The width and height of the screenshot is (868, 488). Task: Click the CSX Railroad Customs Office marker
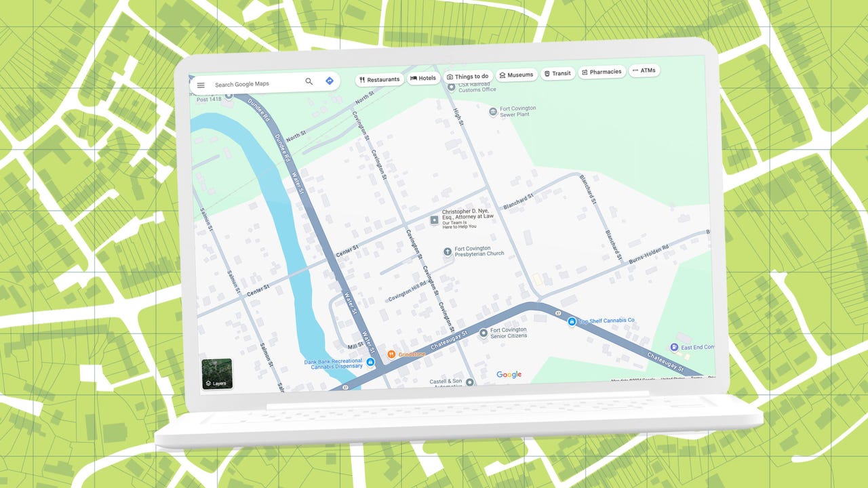click(x=451, y=87)
